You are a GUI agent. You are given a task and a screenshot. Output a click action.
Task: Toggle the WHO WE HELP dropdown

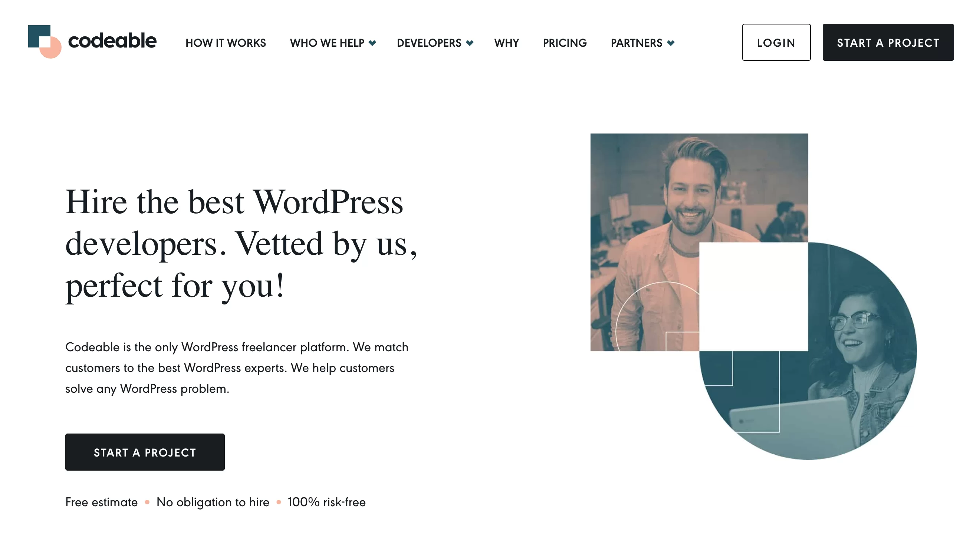point(333,42)
